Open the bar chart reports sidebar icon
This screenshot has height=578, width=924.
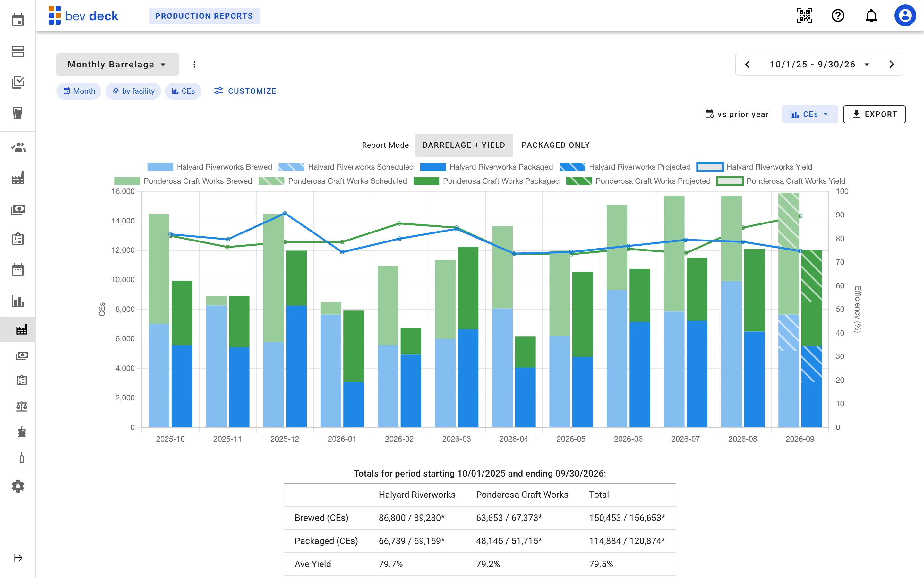point(18,301)
